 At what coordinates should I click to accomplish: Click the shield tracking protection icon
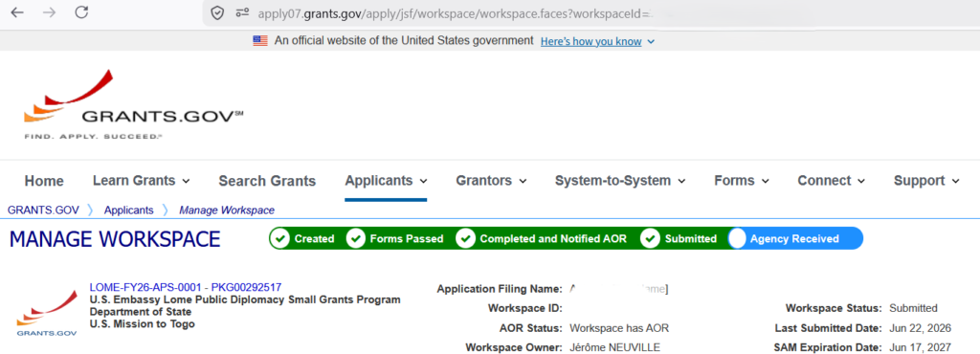pyautogui.click(x=217, y=13)
